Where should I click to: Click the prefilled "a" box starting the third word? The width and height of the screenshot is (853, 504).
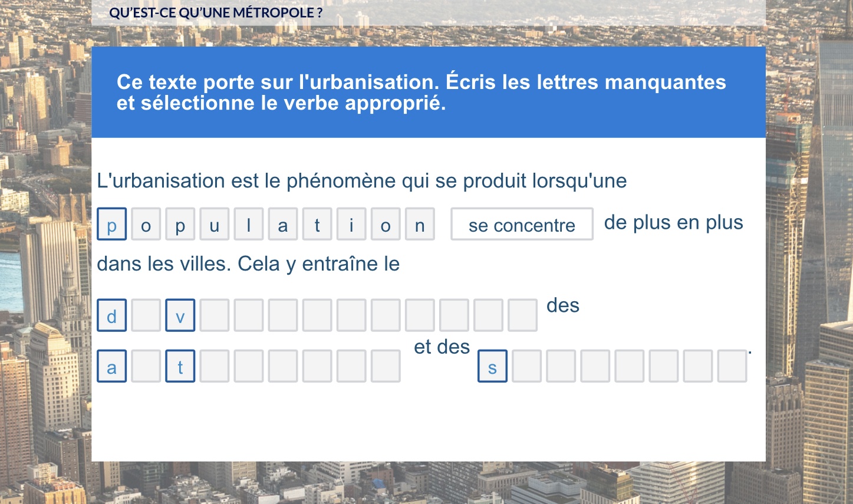coord(112,367)
